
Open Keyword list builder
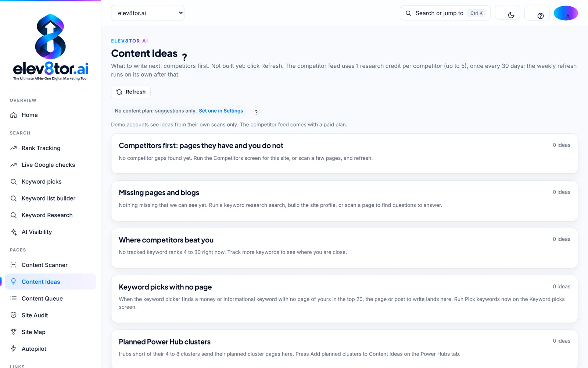click(x=50, y=198)
